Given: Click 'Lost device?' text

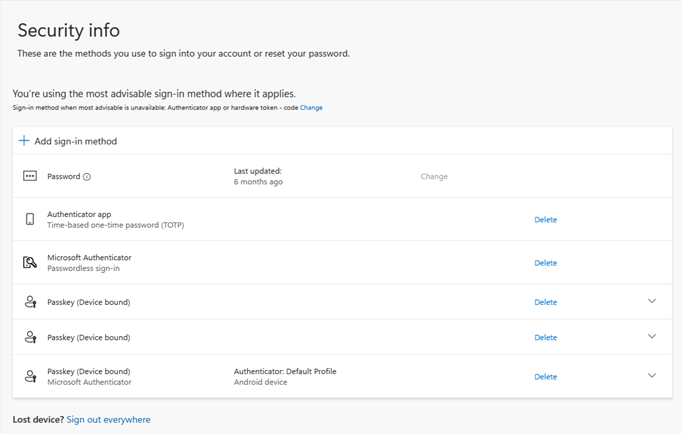Looking at the screenshot, I should point(38,420).
